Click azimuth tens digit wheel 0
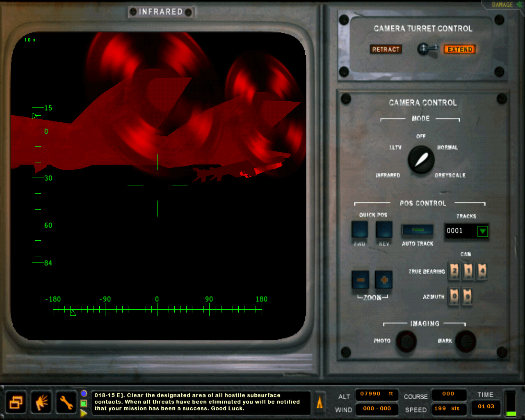Screen dimensions: 525x420 tap(454, 296)
